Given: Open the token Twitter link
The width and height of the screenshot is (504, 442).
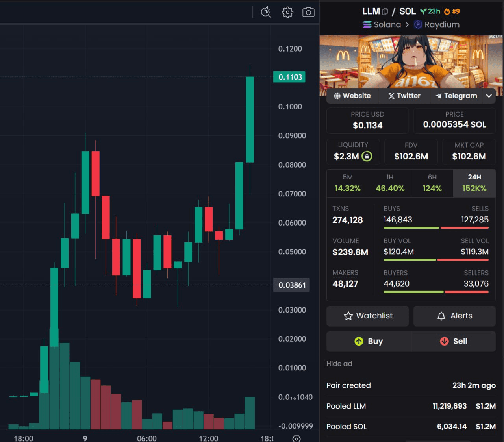Looking at the screenshot, I should click(x=404, y=96).
